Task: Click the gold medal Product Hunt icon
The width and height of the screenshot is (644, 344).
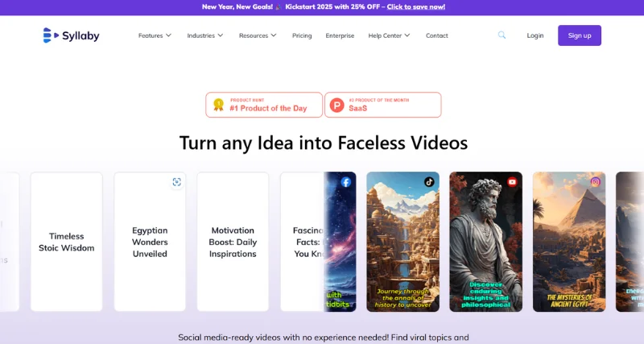Action: tap(218, 105)
